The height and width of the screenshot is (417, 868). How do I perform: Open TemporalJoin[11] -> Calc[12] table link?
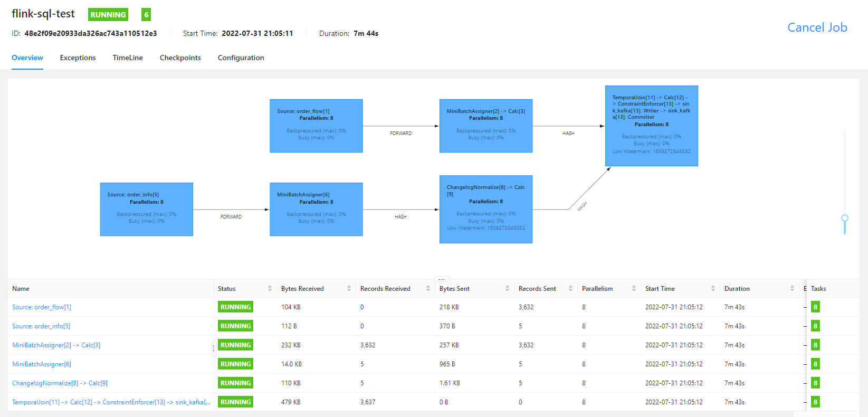point(111,402)
